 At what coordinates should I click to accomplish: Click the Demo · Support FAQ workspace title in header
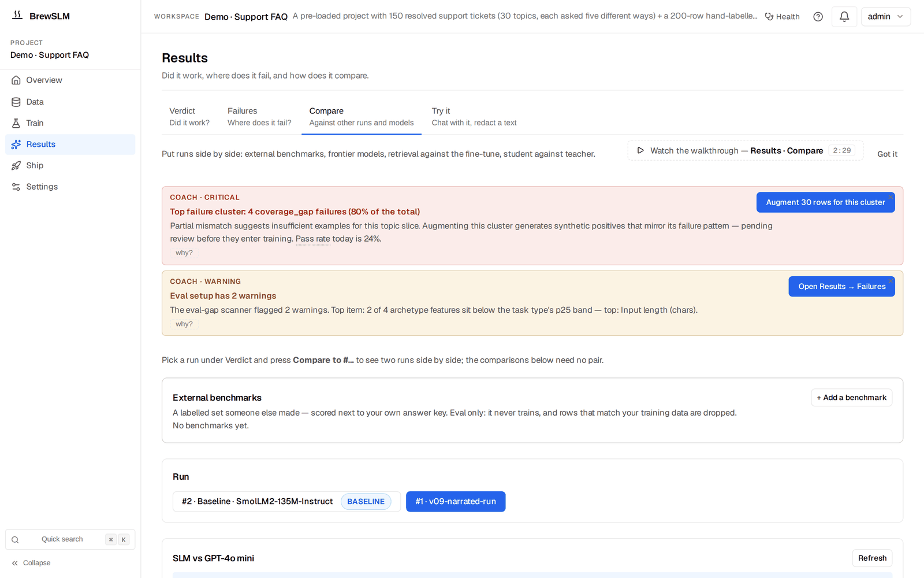point(246,17)
